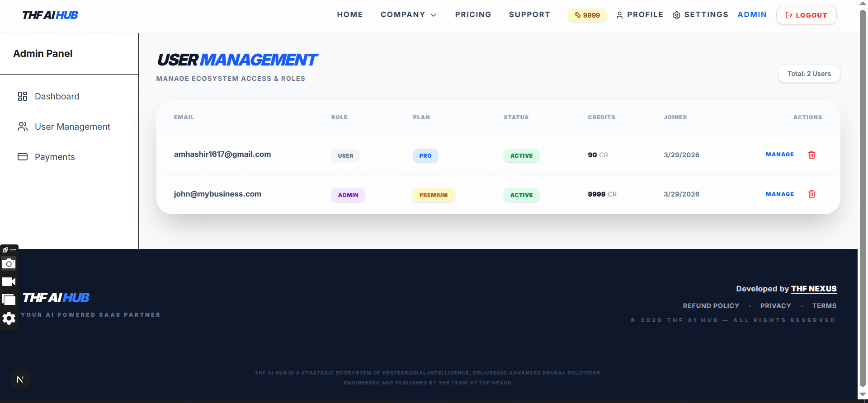Click the ROLE column header
Image resolution: width=868 pixels, height=403 pixels.
[339, 117]
